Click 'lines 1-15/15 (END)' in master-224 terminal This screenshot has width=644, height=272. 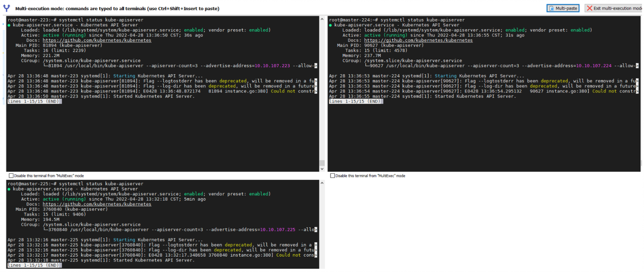click(356, 101)
